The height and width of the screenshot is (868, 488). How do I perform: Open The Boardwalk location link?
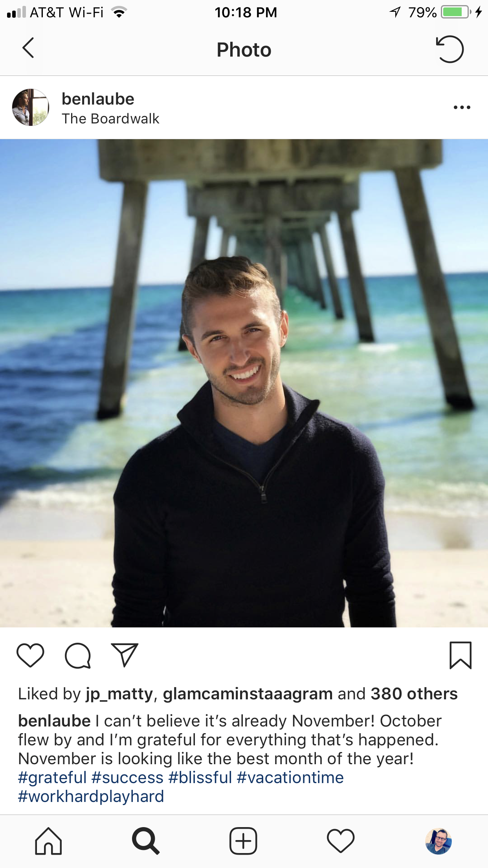110,119
